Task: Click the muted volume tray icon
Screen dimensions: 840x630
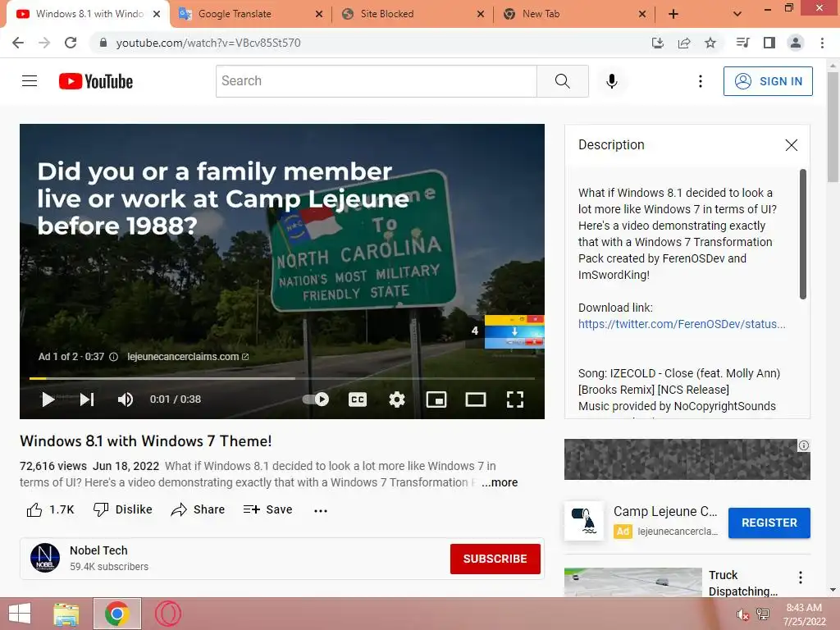Action: click(x=742, y=614)
